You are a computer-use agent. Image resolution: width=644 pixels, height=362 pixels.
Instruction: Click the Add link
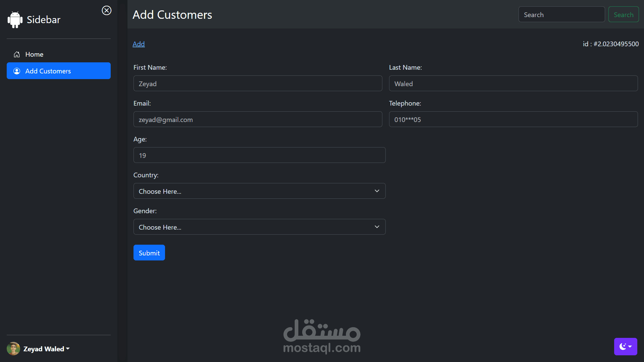coord(139,44)
